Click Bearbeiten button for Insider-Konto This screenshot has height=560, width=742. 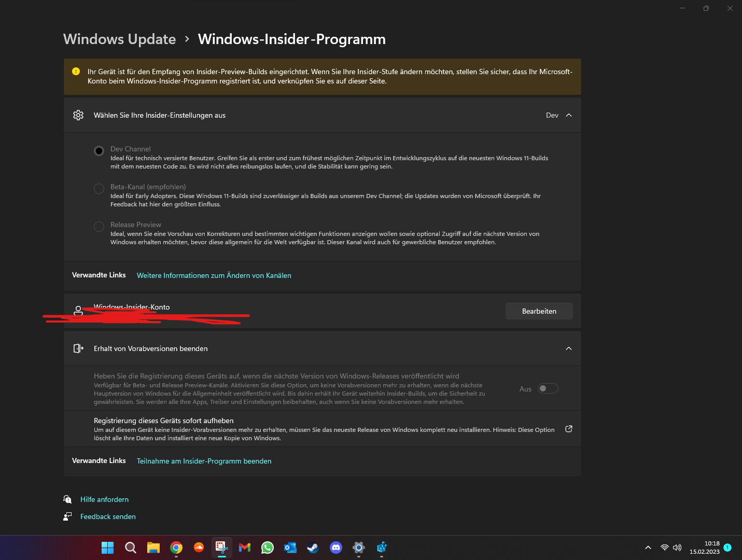click(539, 311)
